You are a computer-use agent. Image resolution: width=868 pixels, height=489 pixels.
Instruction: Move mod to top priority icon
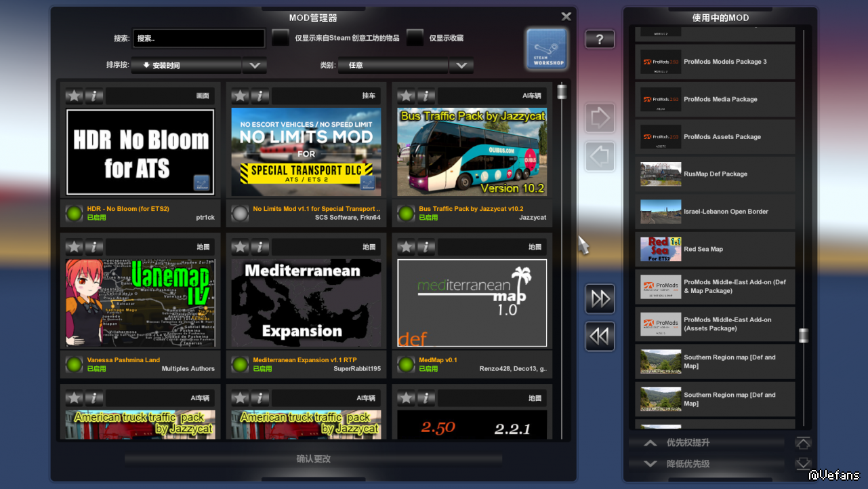803,443
